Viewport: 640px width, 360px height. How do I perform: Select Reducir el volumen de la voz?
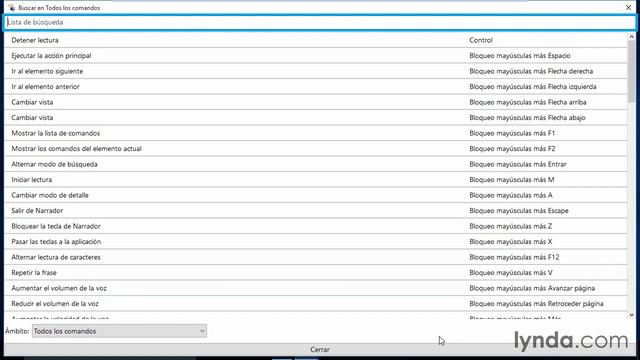tap(316, 304)
